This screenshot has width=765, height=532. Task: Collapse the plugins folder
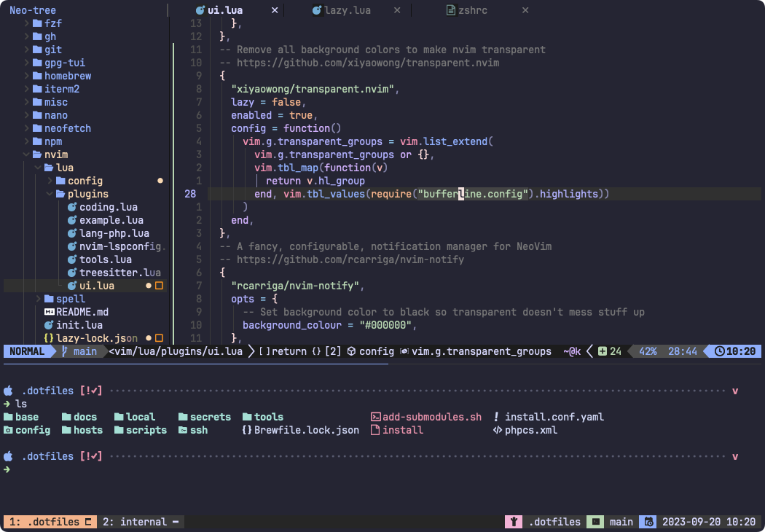[50, 193]
